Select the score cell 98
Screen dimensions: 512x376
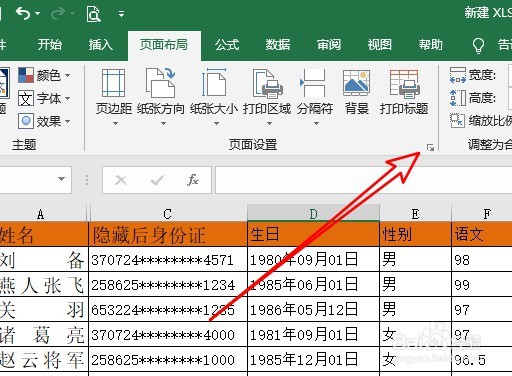tap(482, 259)
